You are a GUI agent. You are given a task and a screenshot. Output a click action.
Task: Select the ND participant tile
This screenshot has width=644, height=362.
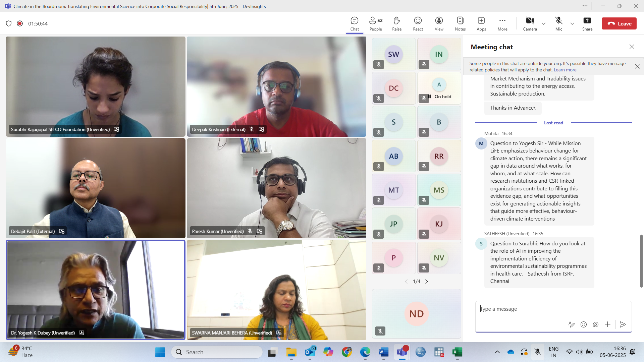[416, 314]
